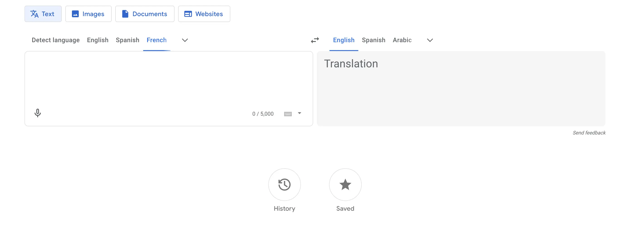
Task: Set source language to Spanish
Action: [x=127, y=40]
